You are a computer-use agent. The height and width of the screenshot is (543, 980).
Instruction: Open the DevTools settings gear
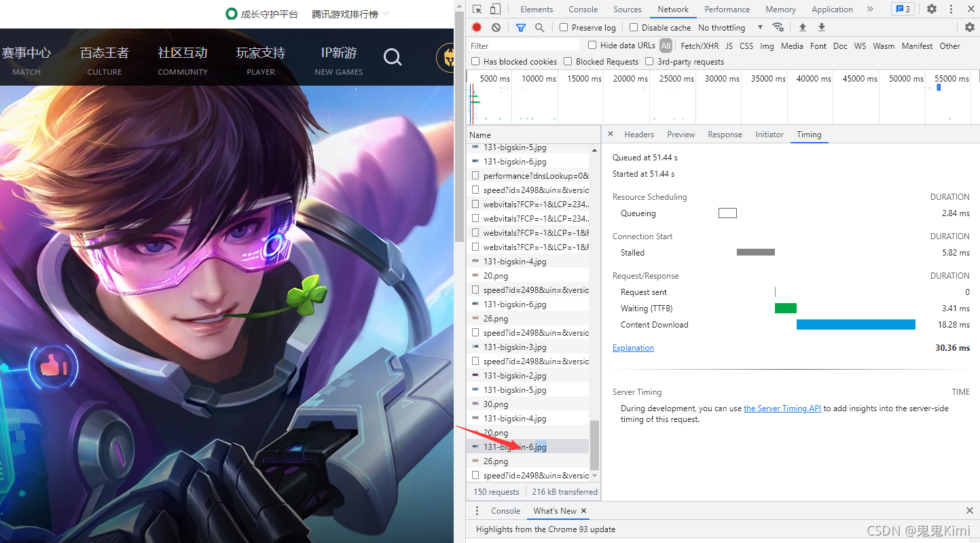932,10
